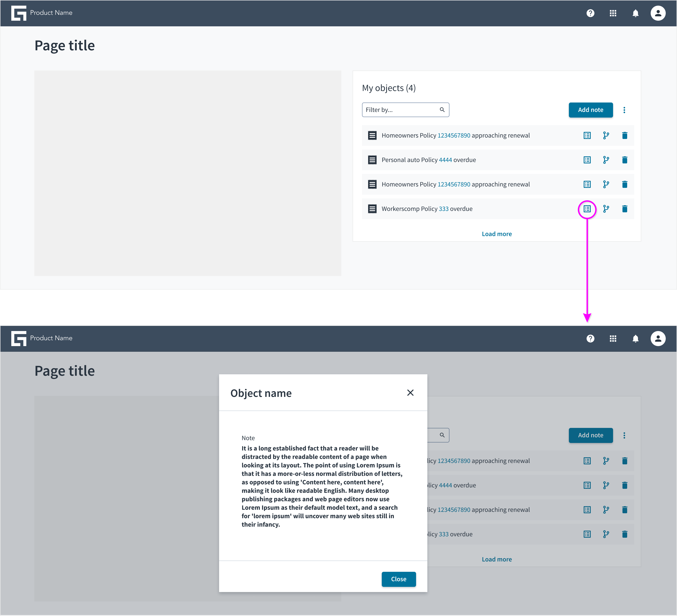Open policy 4444 link in top list

coord(445,160)
